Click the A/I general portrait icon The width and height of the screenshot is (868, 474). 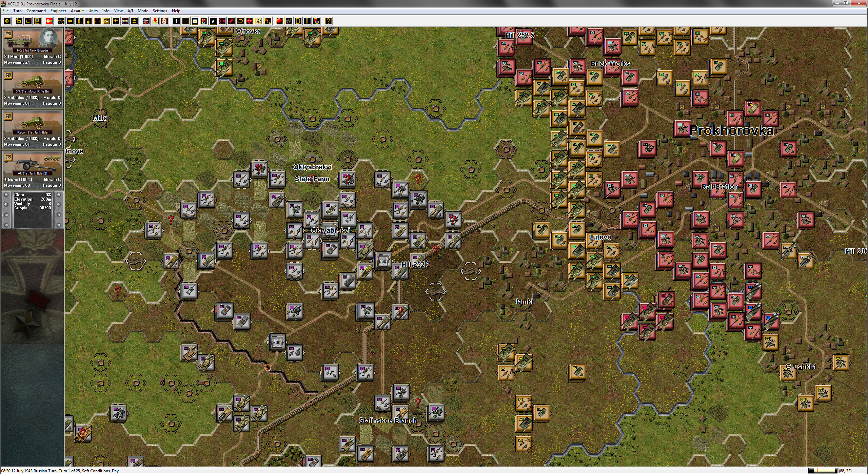[x=164, y=21]
